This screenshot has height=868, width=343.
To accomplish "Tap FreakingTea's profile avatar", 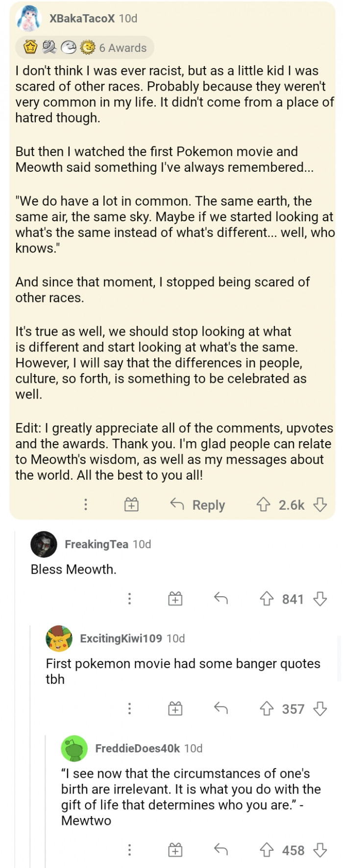I will point(44,544).
